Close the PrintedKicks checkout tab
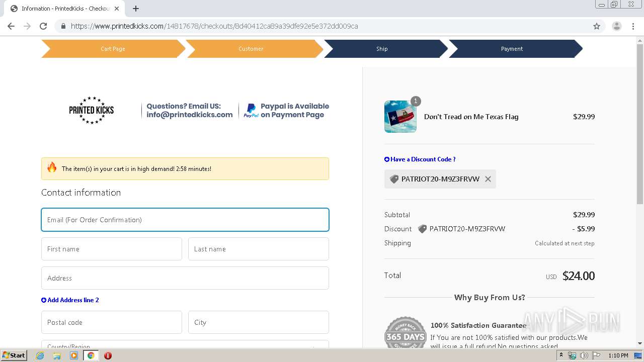644x362 pixels. coord(116,9)
